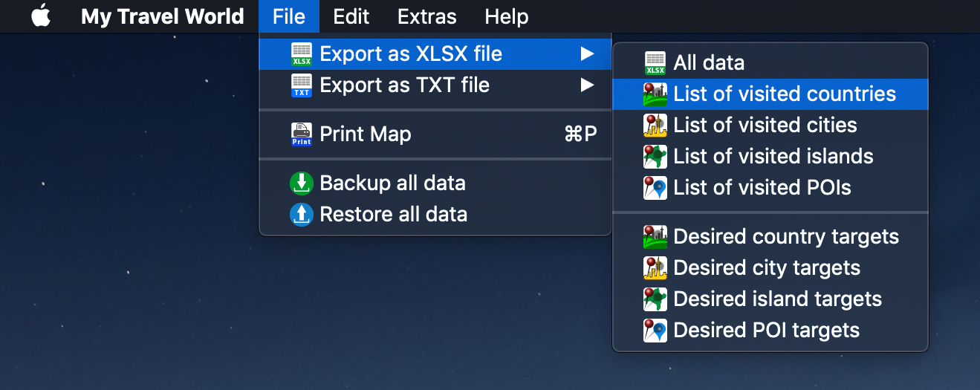Screen dimensions: 980x390
Task: Click the blue upload icon for Restore all data
Action: click(302, 215)
